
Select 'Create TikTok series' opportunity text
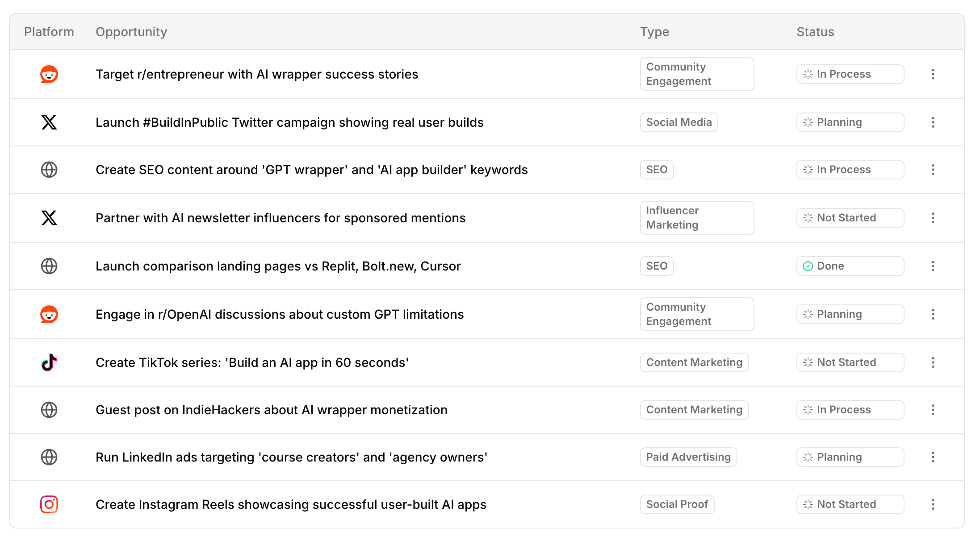(x=252, y=362)
